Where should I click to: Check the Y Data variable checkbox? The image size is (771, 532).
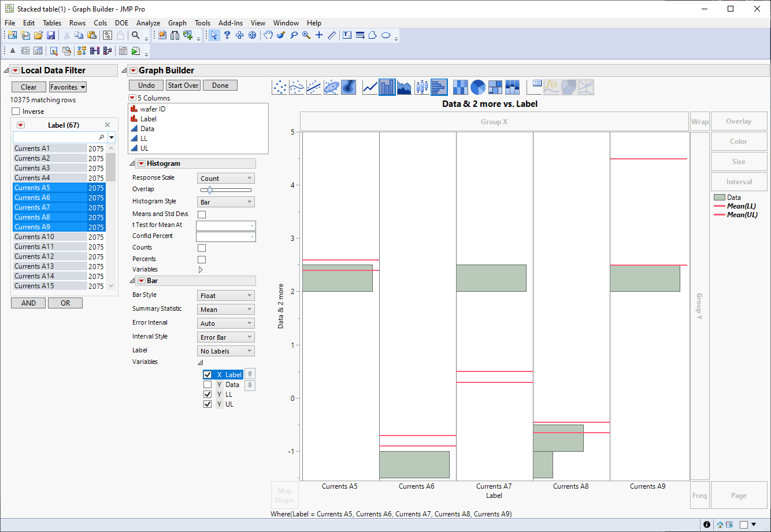[x=207, y=385]
